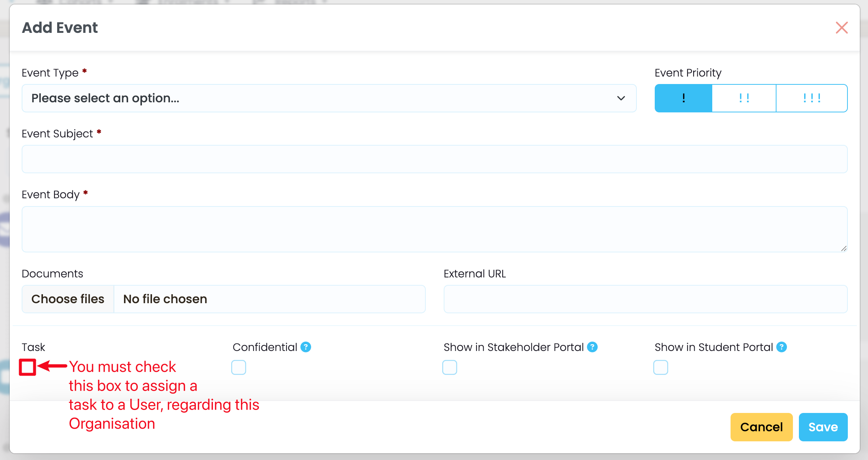868x460 pixels.
Task: Close the Add Event dialog with X
Action: coord(841,28)
